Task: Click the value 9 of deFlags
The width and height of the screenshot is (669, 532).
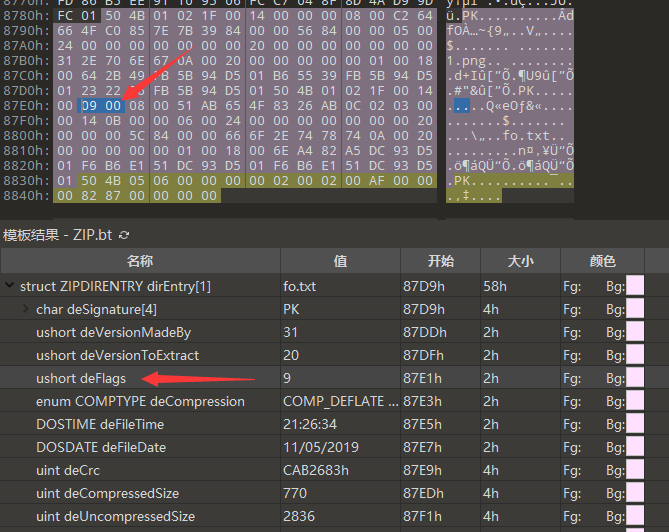Action: [x=287, y=378]
